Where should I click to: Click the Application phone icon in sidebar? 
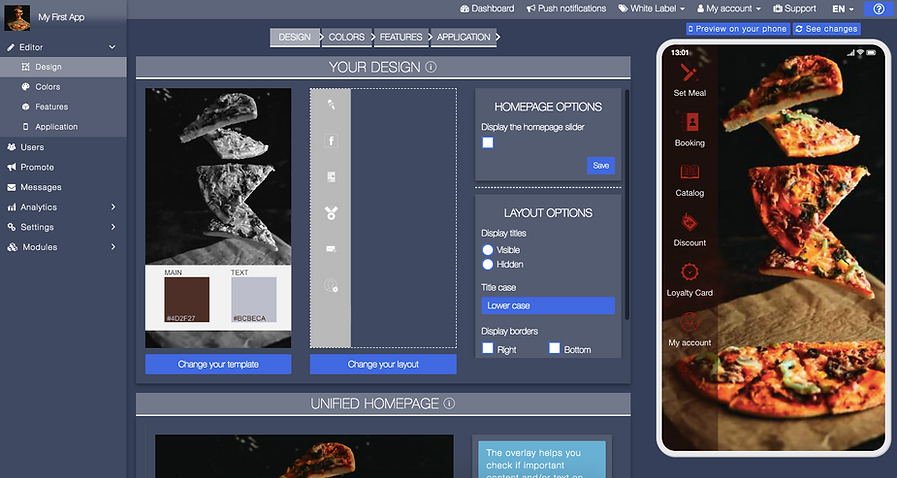click(25, 127)
